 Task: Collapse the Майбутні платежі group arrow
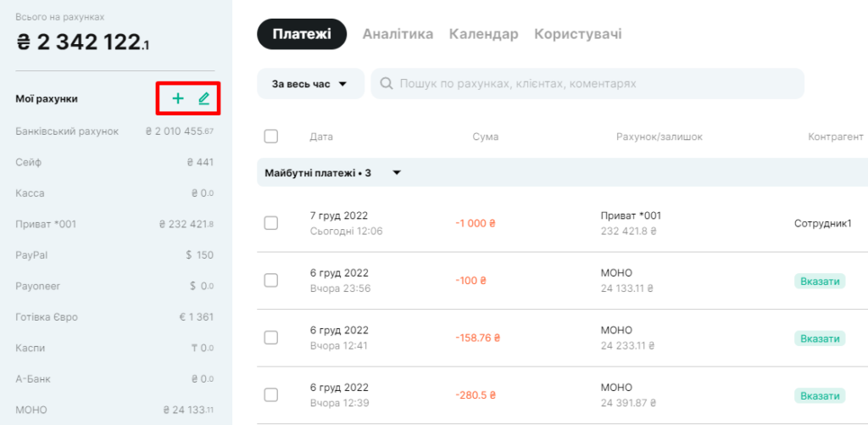(397, 173)
